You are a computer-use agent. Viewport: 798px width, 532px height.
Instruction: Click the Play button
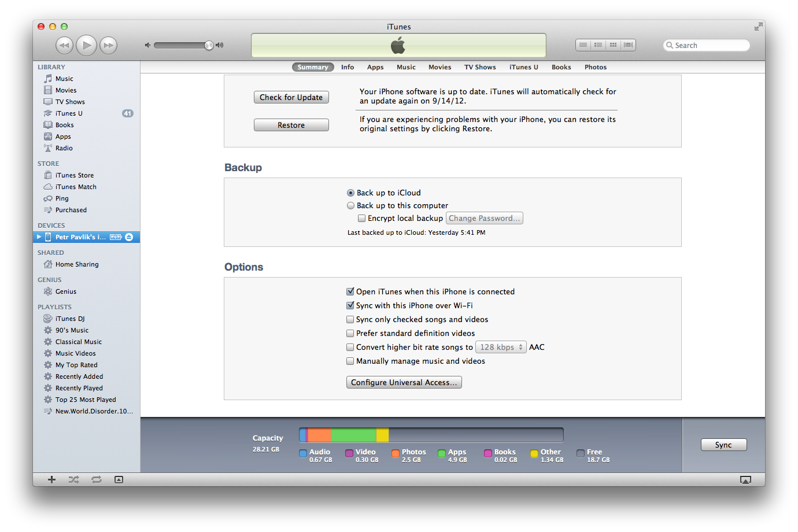pyautogui.click(x=86, y=45)
